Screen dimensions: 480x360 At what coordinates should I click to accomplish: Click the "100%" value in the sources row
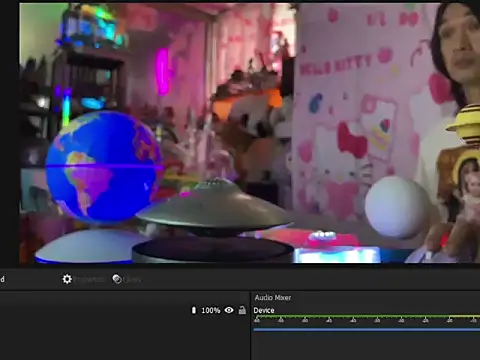211,310
